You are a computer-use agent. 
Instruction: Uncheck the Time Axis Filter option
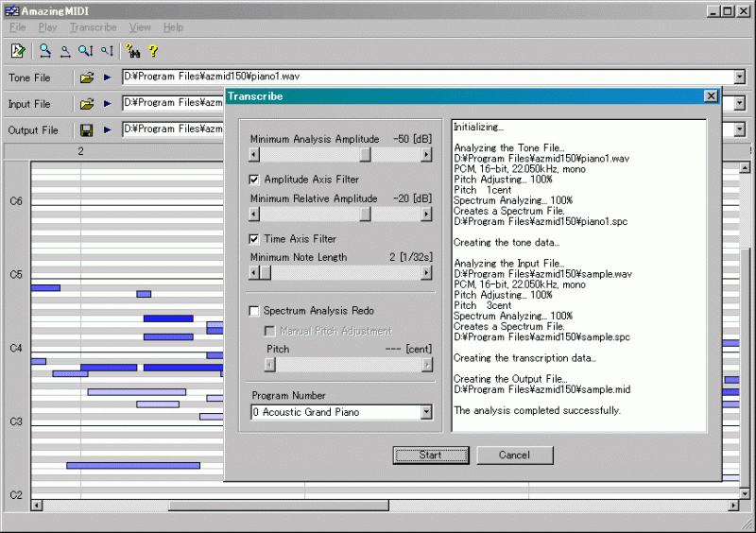(x=253, y=239)
